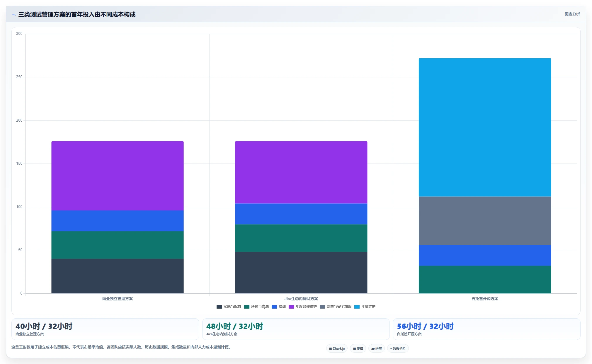Viewport: 592px width, 364px height.
Task: Click the y-axis value 300
Action: (19, 34)
